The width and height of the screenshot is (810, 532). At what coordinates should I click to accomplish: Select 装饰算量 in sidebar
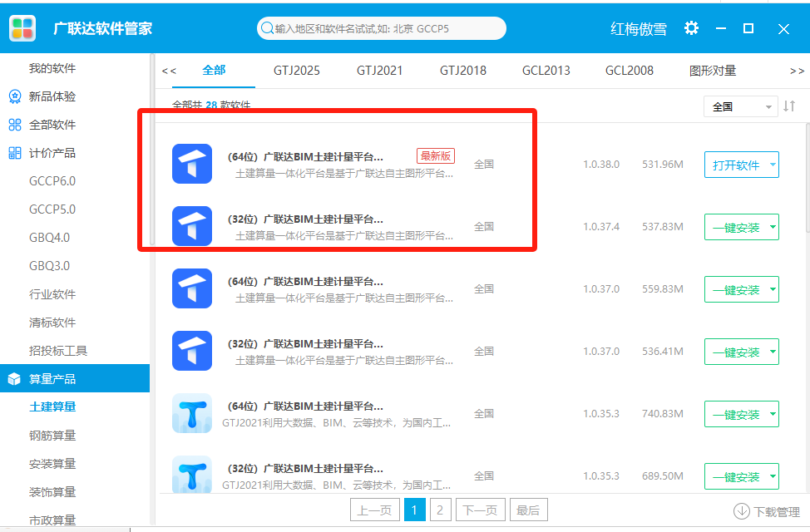[52, 492]
